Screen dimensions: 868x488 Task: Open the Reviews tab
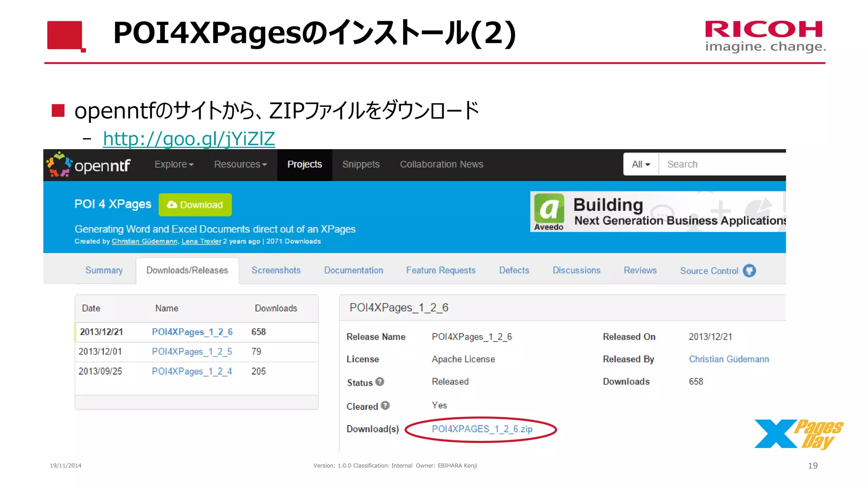640,270
